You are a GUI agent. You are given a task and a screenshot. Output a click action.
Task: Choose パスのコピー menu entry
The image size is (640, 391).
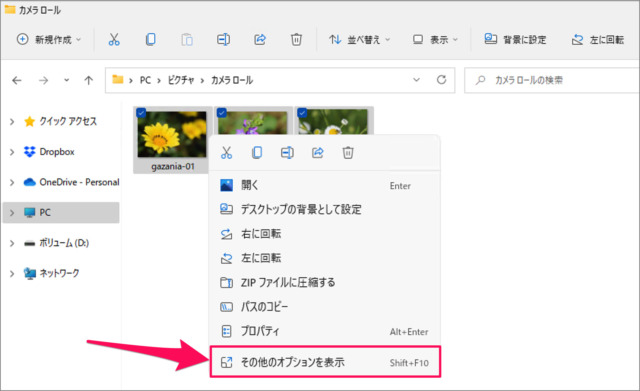point(325,307)
